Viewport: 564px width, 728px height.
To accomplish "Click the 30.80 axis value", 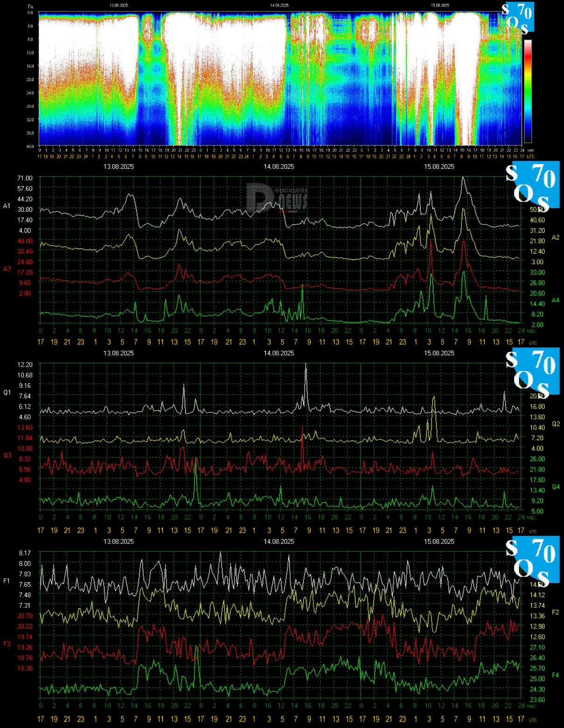I will pyautogui.click(x=25, y=209).
